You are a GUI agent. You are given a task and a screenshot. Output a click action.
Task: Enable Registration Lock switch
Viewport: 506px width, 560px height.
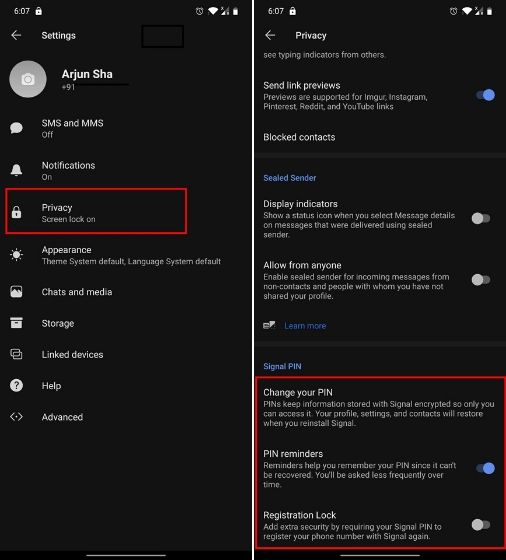click(481, 525)
